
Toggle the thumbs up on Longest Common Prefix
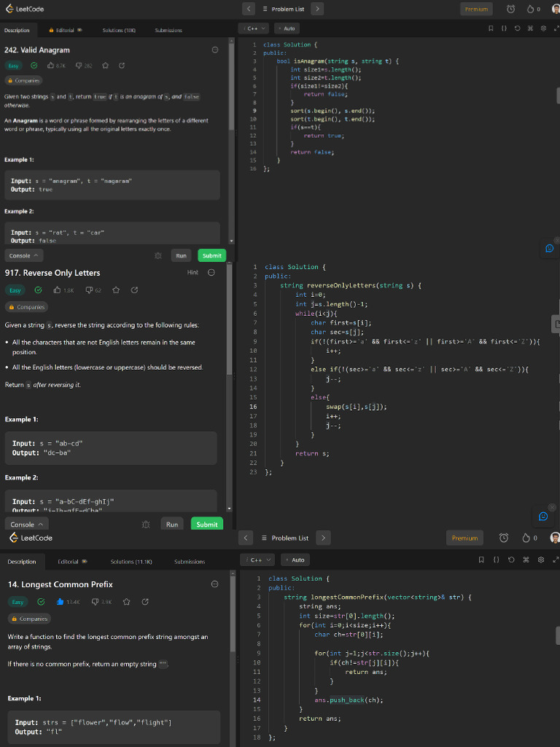tap(60, 602)
